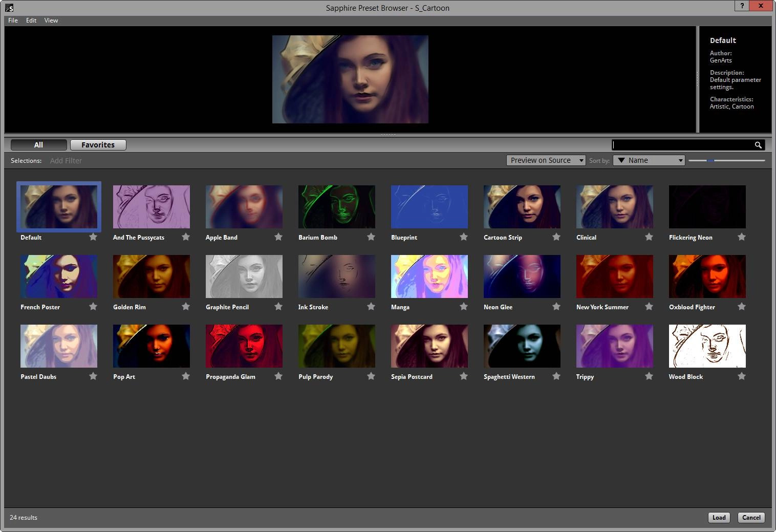Adjust the thumbnail size slider

(x=710, y=160)
